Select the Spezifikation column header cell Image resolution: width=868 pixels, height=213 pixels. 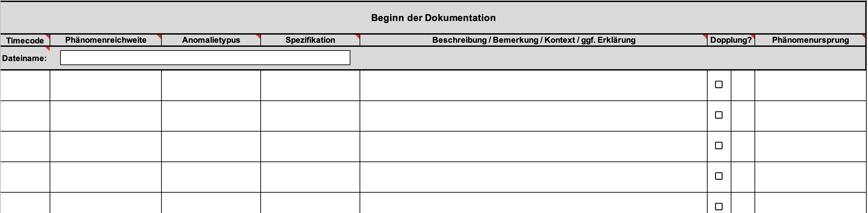[310, 40]
